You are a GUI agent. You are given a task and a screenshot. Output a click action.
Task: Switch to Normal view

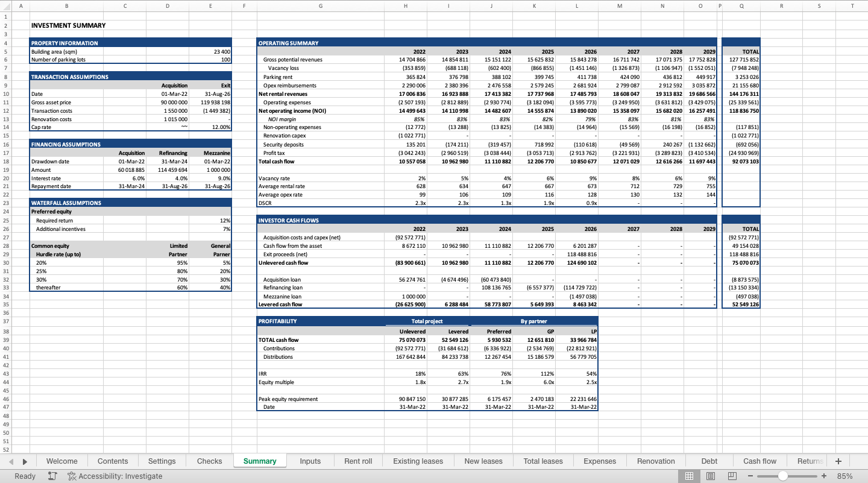(689, 476)
